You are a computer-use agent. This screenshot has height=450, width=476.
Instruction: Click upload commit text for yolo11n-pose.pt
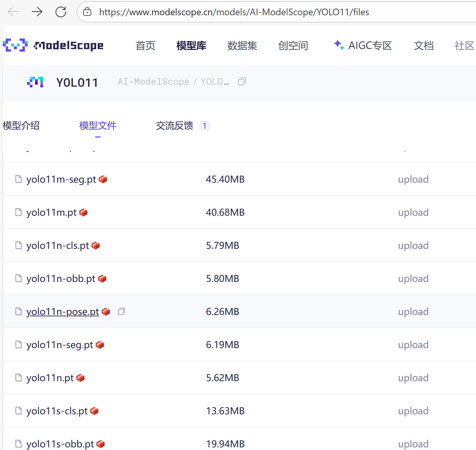413,312
